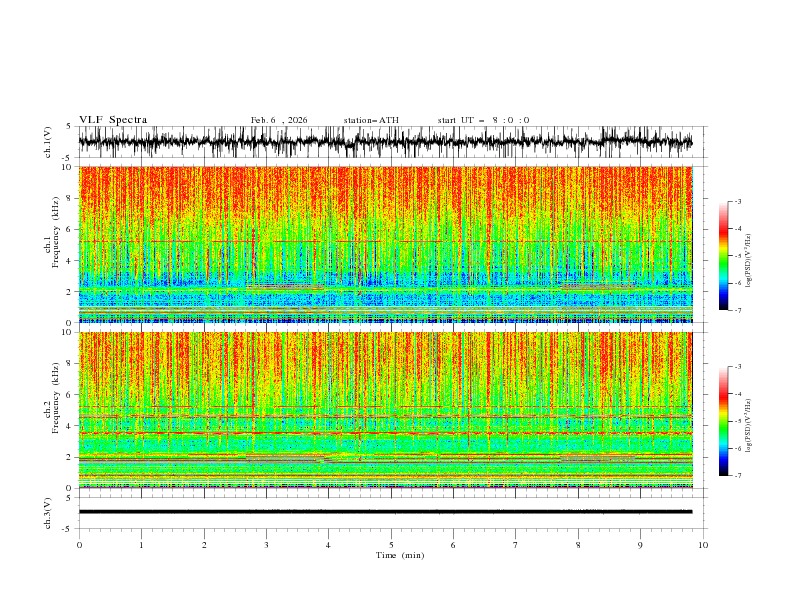This screenshot has width=792, height=612.
Task: Click the color bar beside the ch.2 spectrogram
Action: pos(723,421)
